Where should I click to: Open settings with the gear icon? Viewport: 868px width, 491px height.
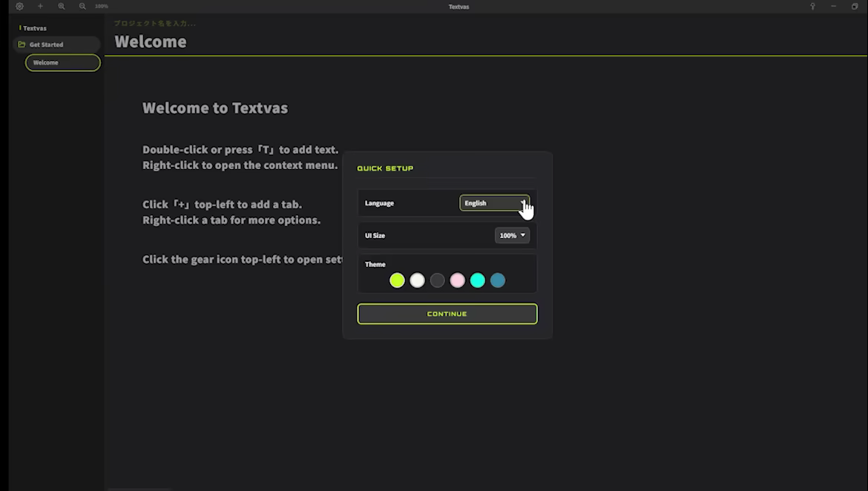[x=19, y=6]
